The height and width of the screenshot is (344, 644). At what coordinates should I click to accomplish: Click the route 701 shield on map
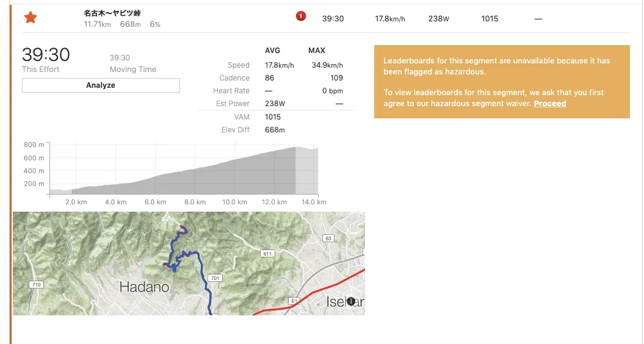(x=214, y=278)
